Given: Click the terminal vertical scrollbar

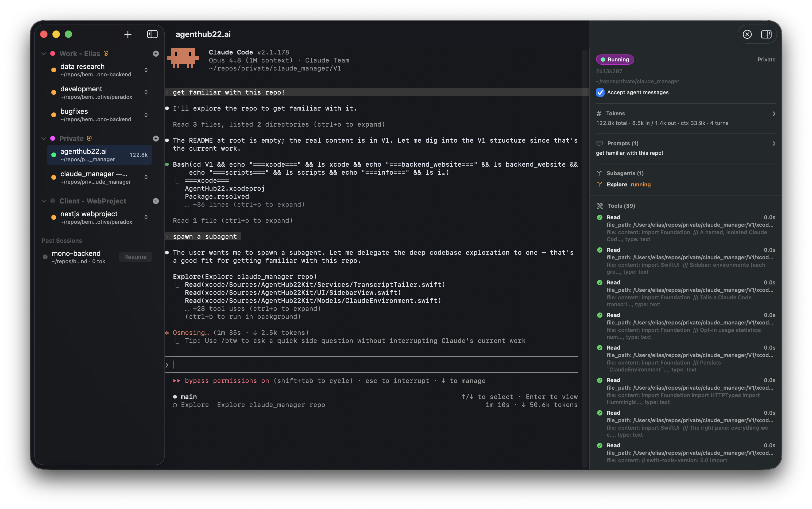Looking at the screenshot, I should tap(584, 259).
